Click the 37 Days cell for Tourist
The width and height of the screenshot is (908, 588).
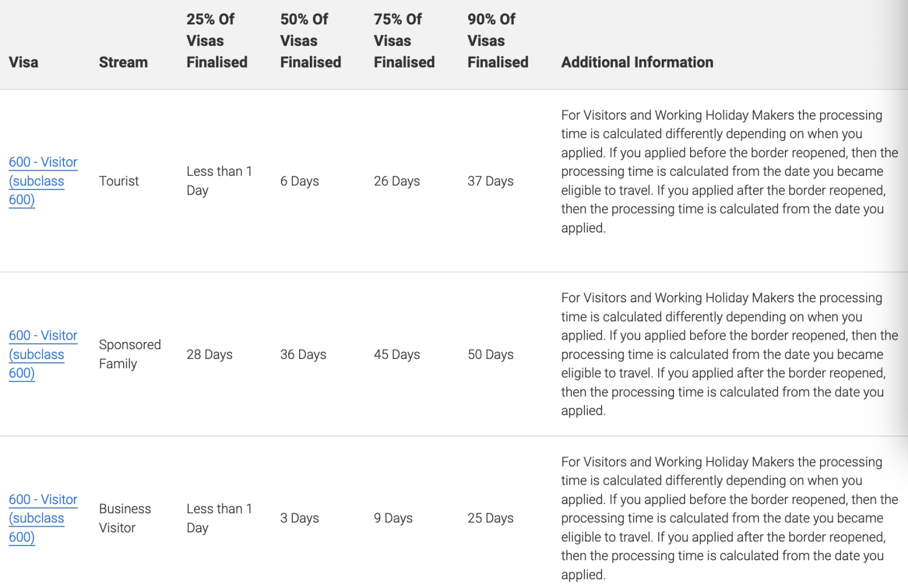click(x=490, y=181)
